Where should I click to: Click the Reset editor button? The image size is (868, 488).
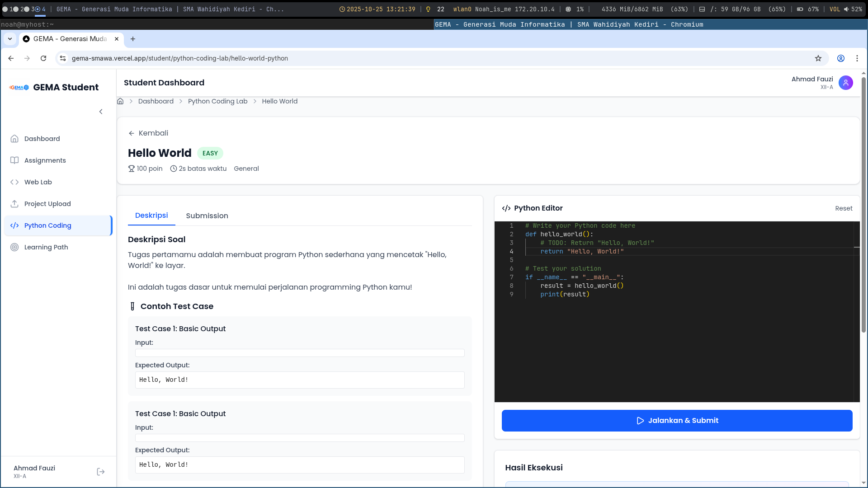(843, 208)
